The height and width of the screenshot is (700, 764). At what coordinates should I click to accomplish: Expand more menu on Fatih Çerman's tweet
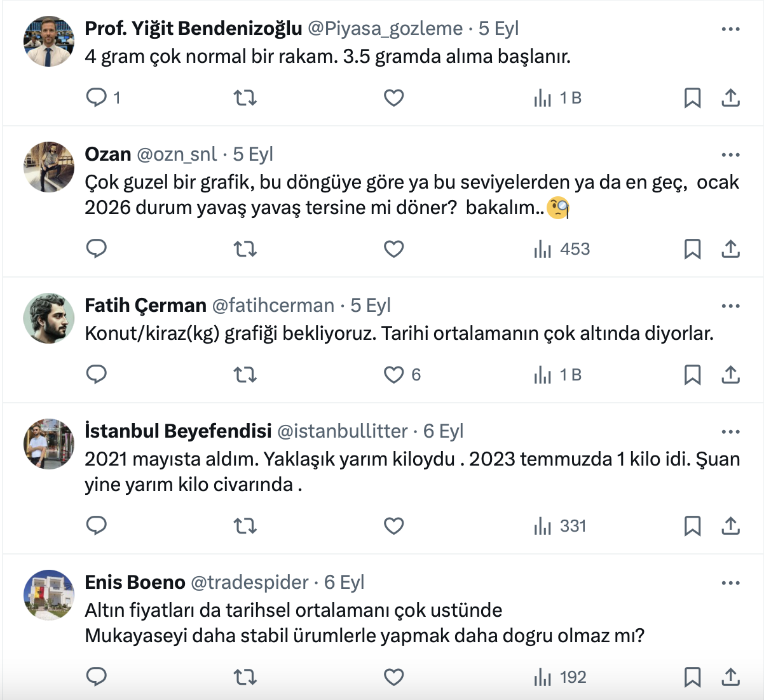(x=730, y=306)
